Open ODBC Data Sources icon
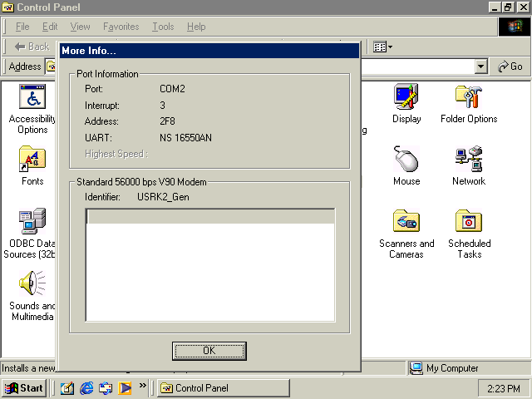 [32, 221]
